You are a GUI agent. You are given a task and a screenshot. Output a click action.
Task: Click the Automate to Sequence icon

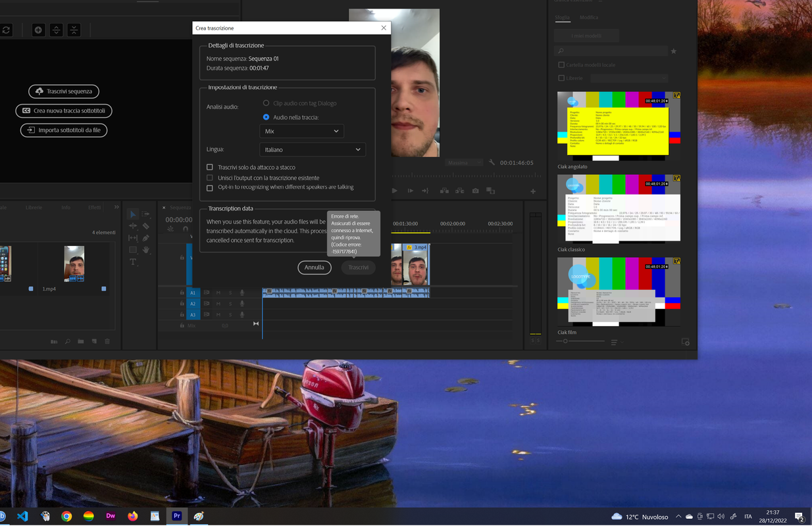(x=54, y=341)
